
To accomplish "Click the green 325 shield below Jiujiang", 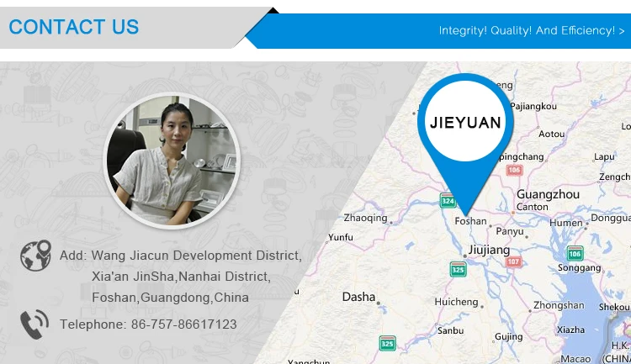I will (458, 269).
